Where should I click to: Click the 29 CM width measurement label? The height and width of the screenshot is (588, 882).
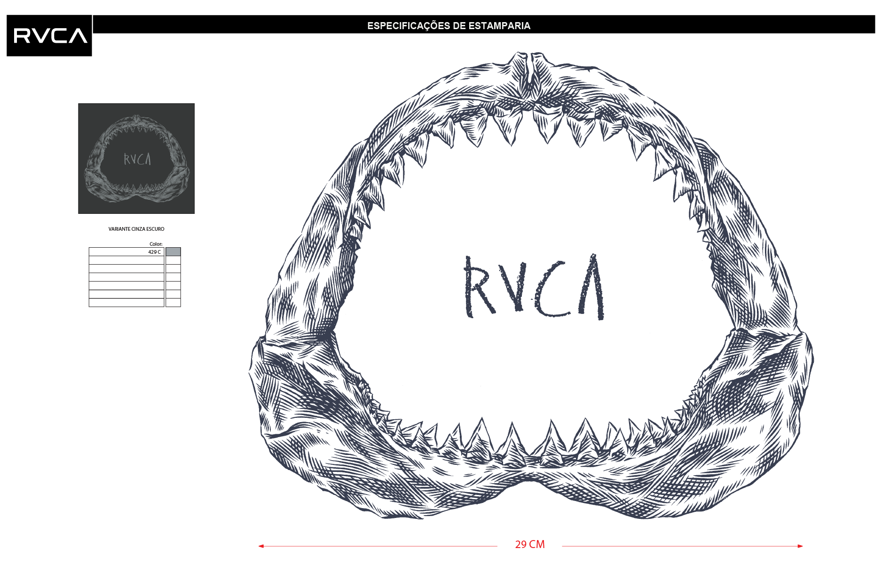pos(530,544)
